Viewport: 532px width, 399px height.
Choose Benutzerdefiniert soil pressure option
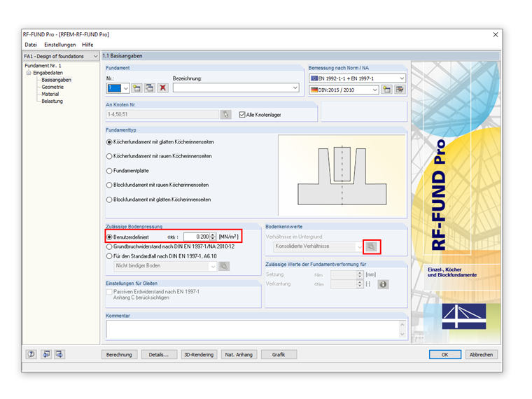click(x=109, y=237)
